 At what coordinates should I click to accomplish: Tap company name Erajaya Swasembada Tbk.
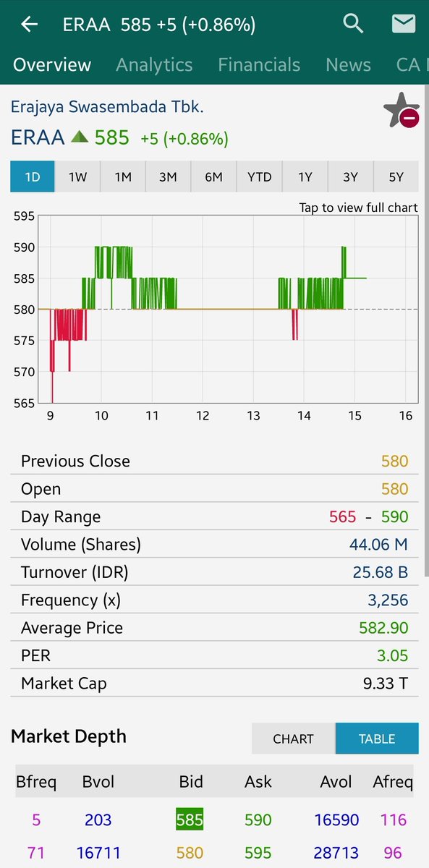coord(107,107)
